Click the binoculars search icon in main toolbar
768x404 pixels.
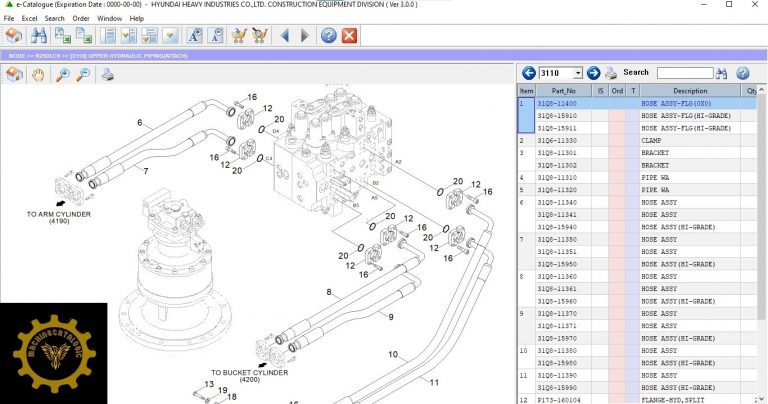point(40,36)
